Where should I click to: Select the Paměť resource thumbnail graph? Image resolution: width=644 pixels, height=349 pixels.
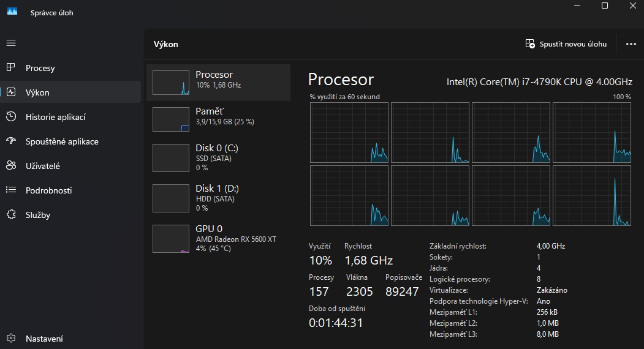[171, 119]
